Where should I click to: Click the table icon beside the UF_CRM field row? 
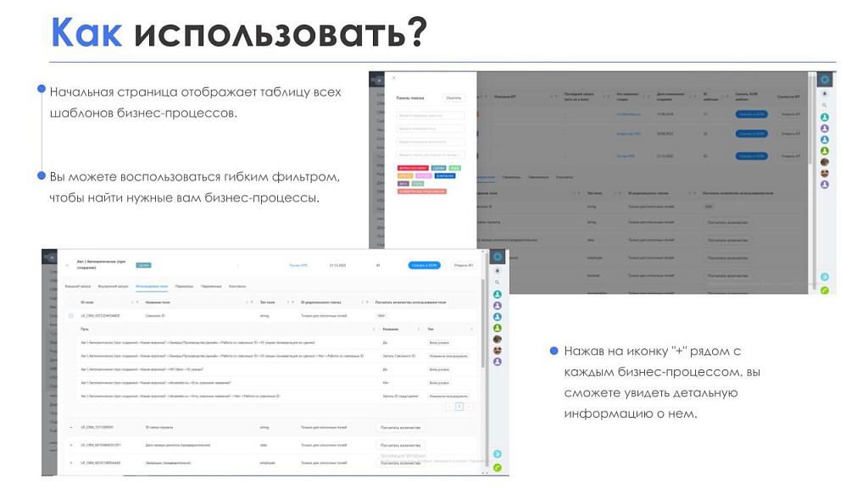point(70,315)
